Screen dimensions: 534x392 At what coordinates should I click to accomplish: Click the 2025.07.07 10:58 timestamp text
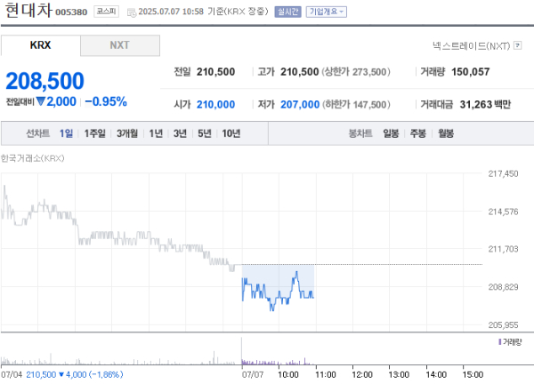171,12
